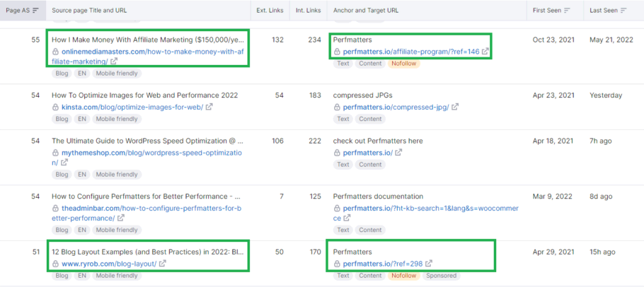Open onlinemediamasters.com link external icon

(114, 61)
